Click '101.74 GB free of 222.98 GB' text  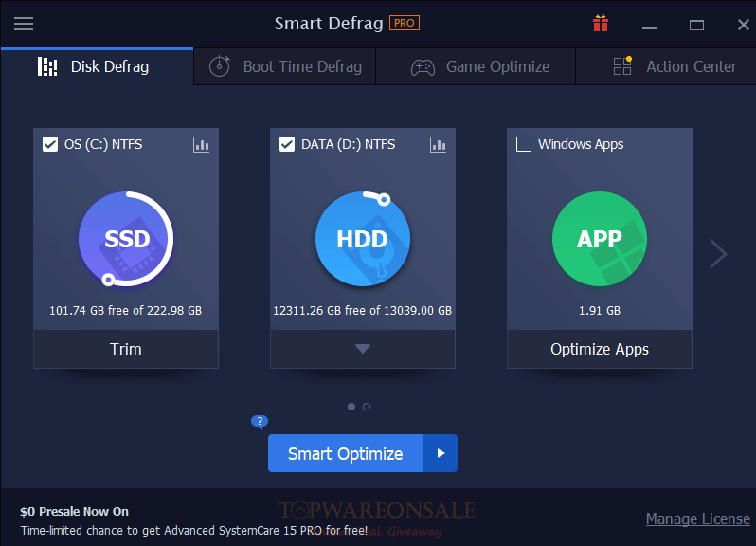[x=125, y=310]
